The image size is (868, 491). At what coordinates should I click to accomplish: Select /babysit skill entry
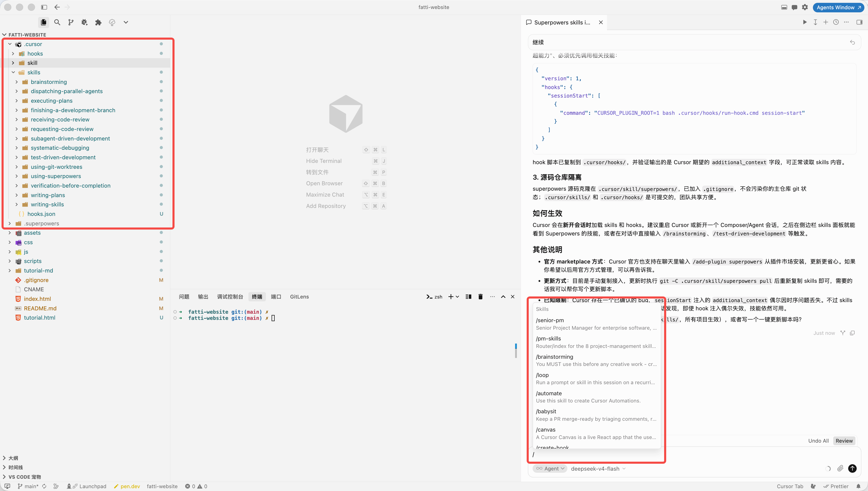[596, 415]
